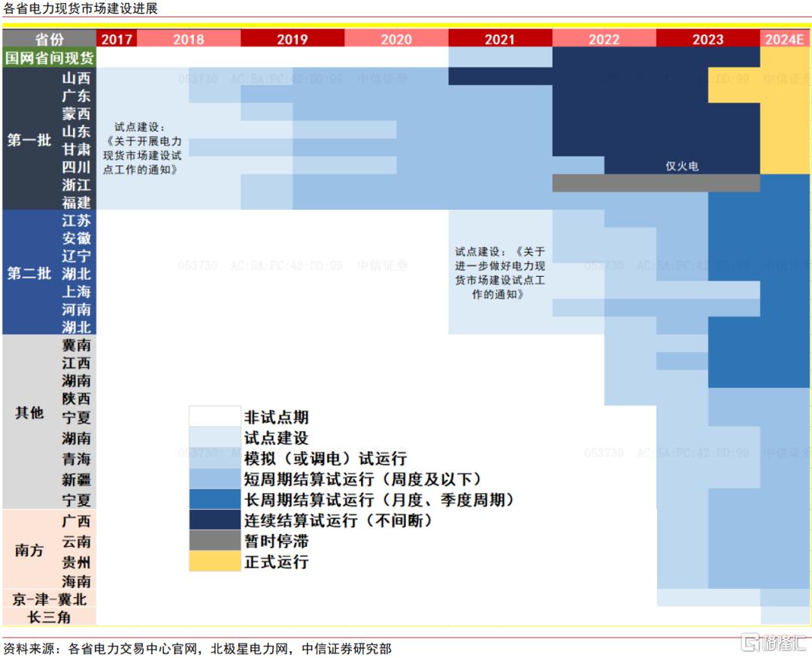The height and width of the screenshot is (658, 812).
Task: Click the 省份 header cell
Action: tap(49, 39)
